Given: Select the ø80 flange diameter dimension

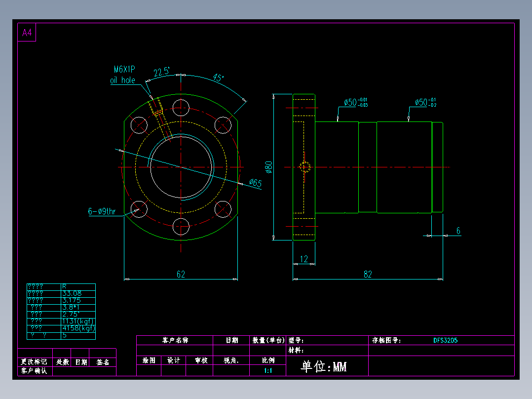Looking at the screenshot, I should (268, 167).
